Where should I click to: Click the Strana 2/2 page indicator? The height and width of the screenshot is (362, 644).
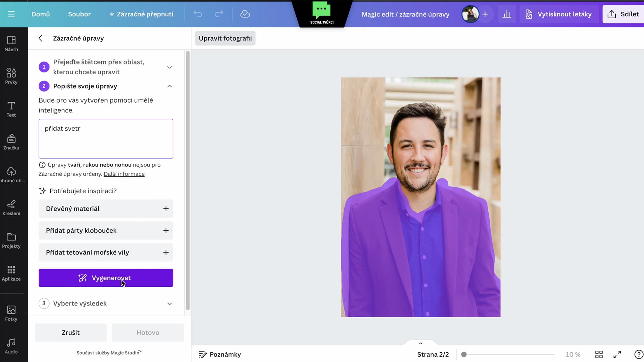pos(433,354)
